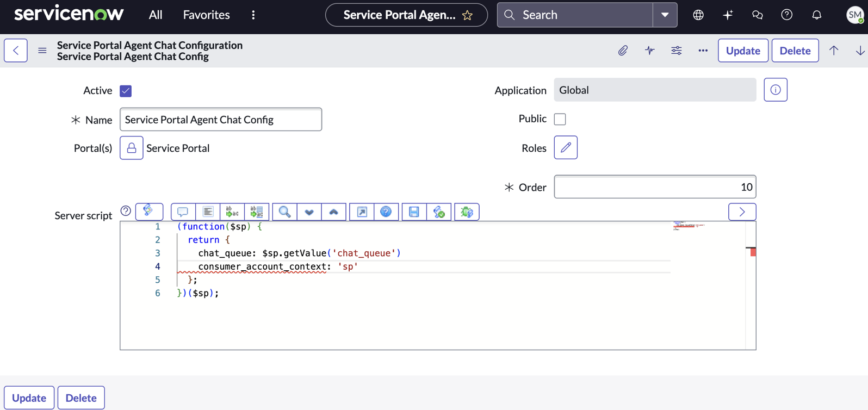Click the format code icon
The image size is (868, 410).
[x=208, y=212]
